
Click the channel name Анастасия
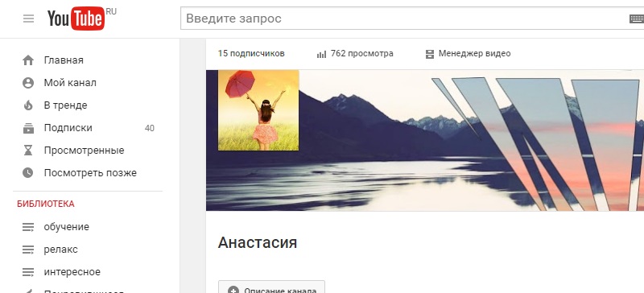click(258, 242)
